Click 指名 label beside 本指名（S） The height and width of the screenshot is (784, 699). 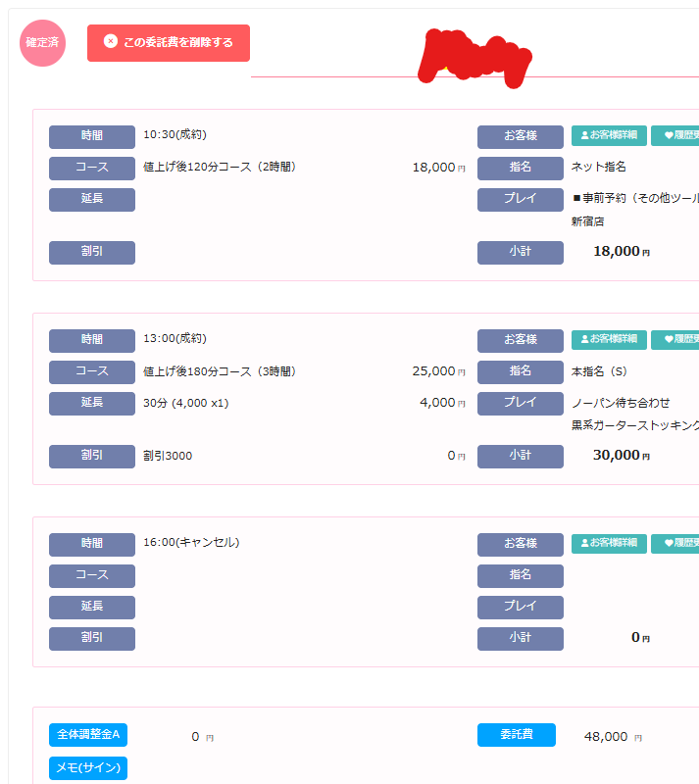(x=520, y=371)
